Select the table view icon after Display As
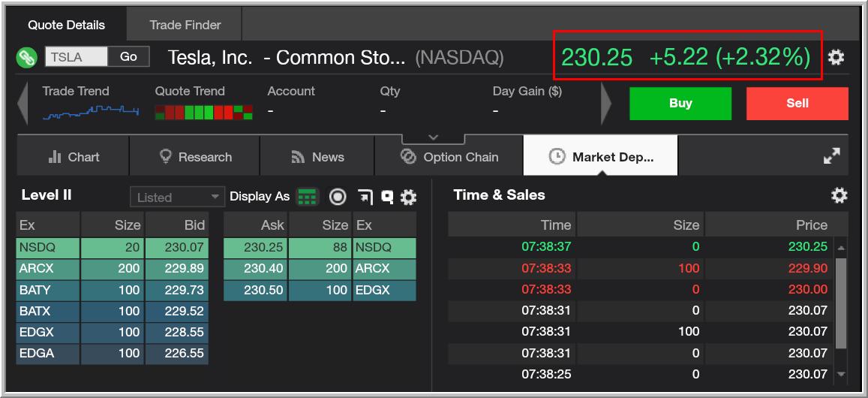Screen dimensions: 868x398 tap(308, 197)
